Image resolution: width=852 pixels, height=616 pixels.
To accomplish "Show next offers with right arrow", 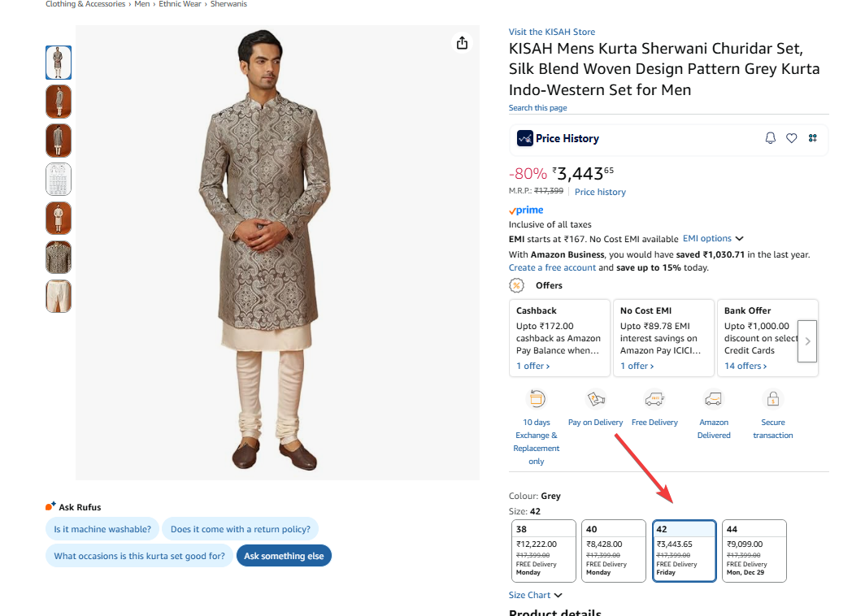I will (807, 341).
